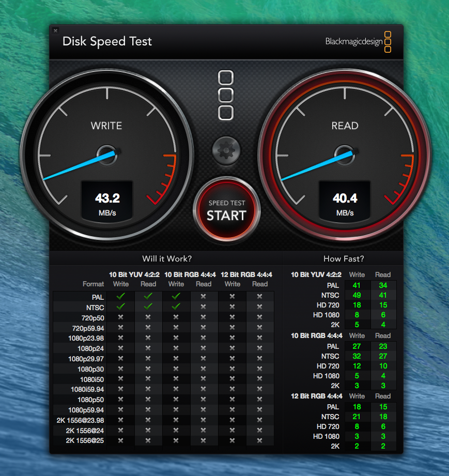449x476 pixels.
Task: Click the 2K 1556@23.98 10 Bit YUV write cross
Action: point(120,420)
